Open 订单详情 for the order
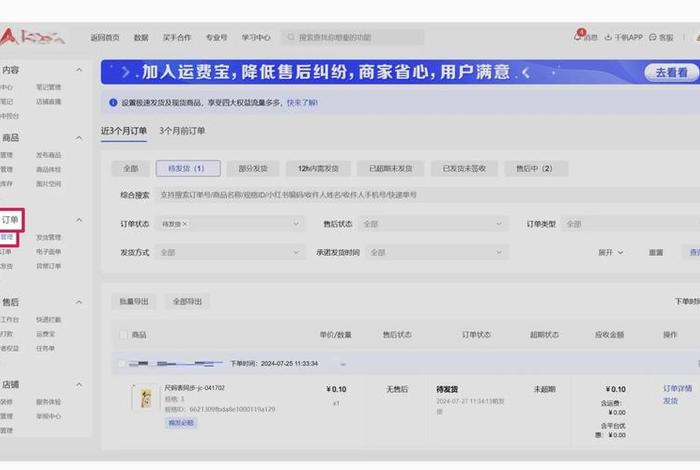 (678, 389)
